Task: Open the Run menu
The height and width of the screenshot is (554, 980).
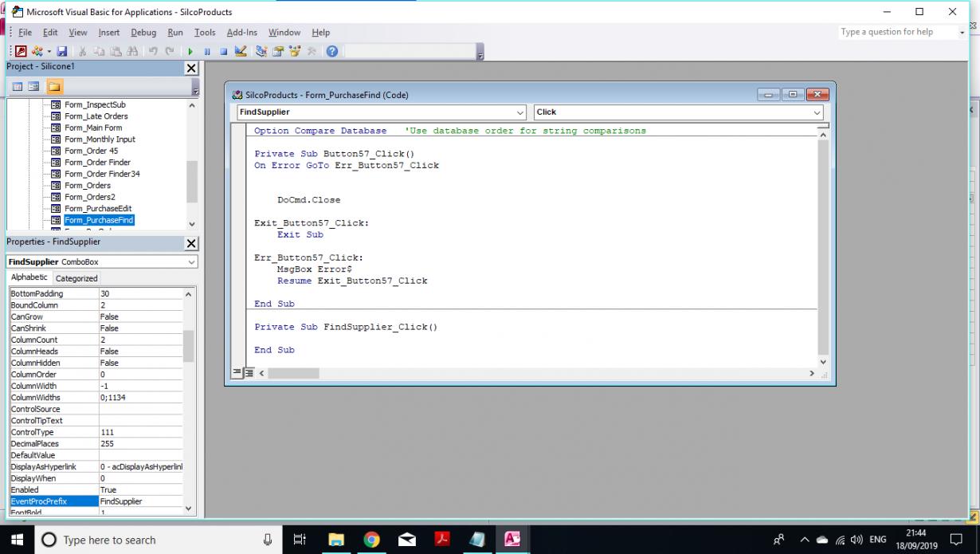Action: pyautogui.click(x=175, y=33)
